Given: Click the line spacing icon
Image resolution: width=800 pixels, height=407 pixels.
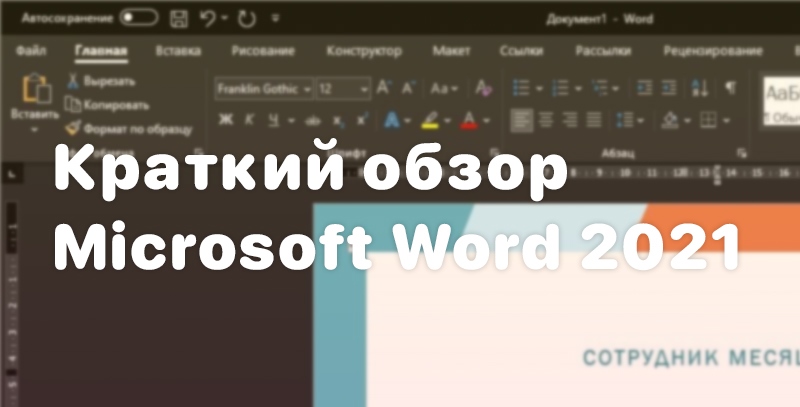Looking at the screenshot, I should [625, 120].
